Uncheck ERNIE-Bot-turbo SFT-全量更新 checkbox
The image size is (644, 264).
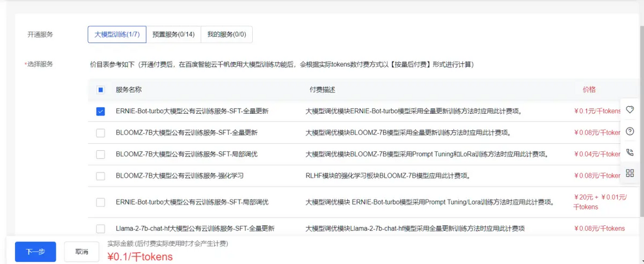101,111
